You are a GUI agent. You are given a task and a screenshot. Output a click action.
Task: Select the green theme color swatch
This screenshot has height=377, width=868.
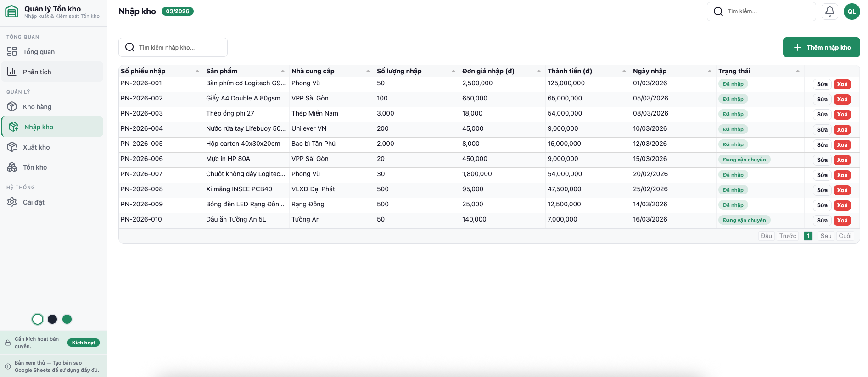67,319
